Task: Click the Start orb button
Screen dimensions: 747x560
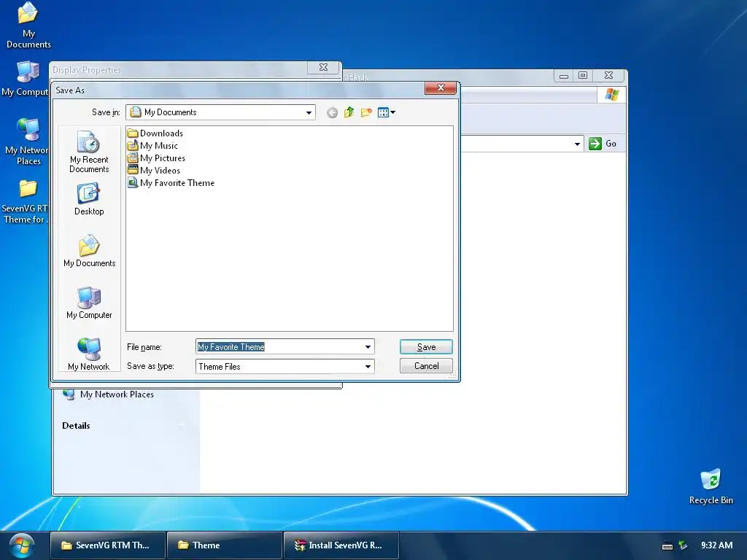Action: (21, 545)
